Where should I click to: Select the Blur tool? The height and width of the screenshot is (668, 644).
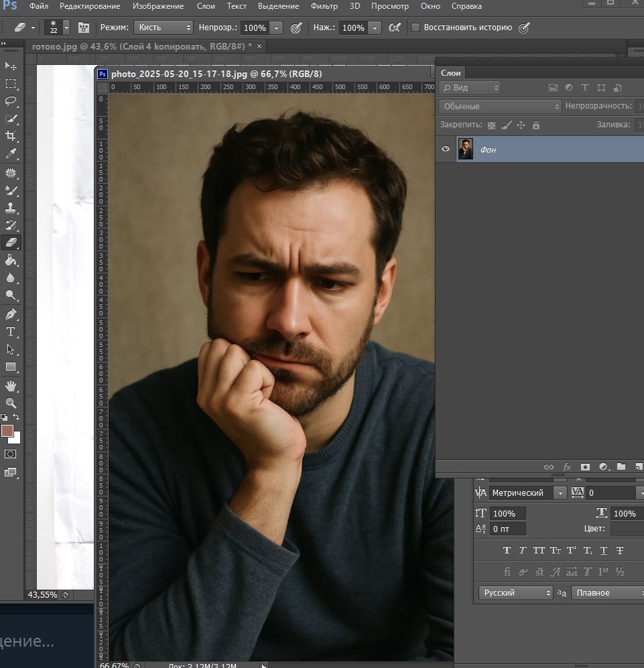(x=11, y=277)
